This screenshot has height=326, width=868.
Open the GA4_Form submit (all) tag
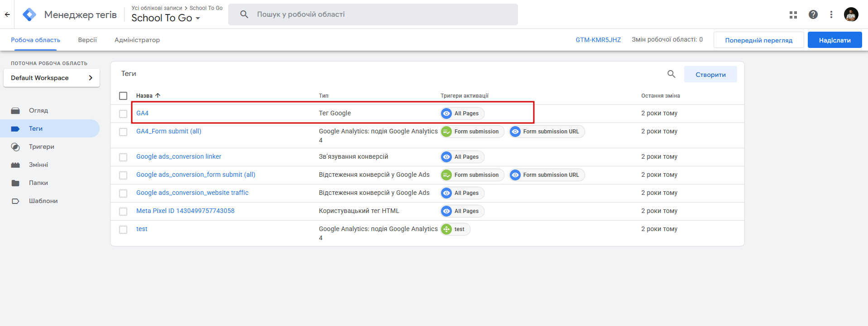[x=169, y=131]
